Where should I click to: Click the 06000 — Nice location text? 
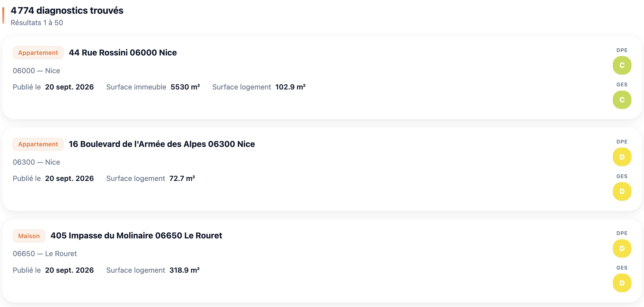36,71
